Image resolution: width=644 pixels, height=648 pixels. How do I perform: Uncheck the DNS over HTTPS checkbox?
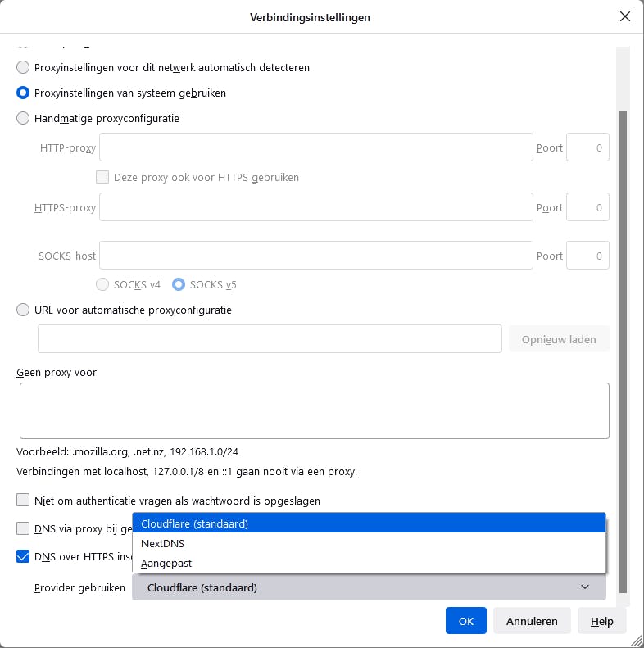click(23, 556)
